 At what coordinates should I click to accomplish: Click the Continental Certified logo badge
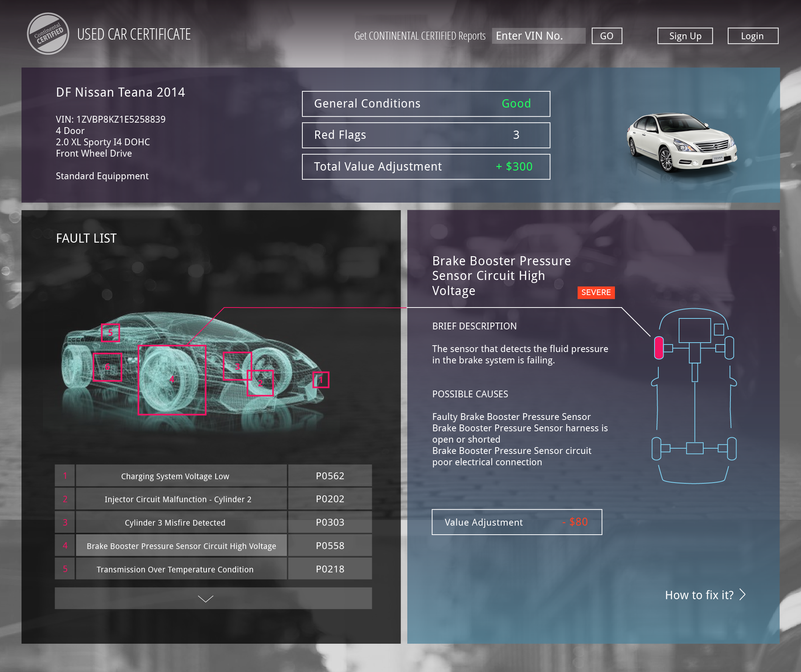point(48,34)
